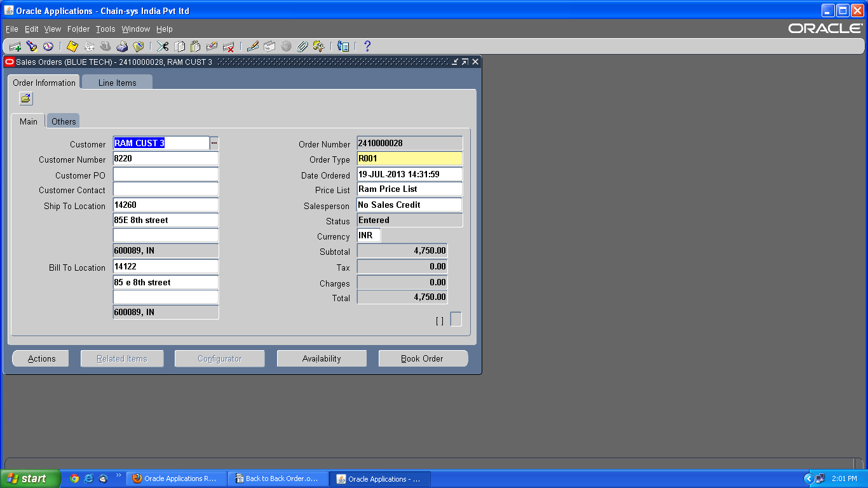The width and height of the screenshot is (868, 488).
Task: Launch Internet Explorer from the quick launch
Action: pyautogui.click(x=89, y=478)
